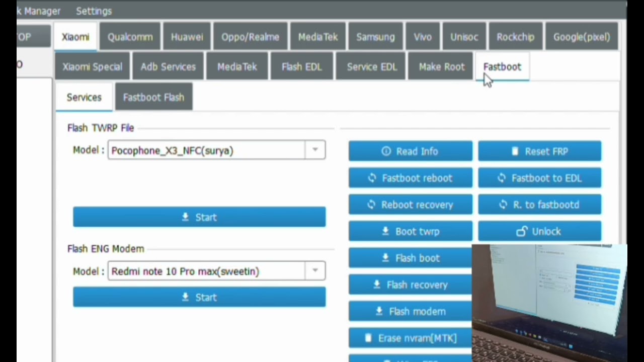Switch to the Make Root sub-tab
The image size is (644, 362).
click(x=442, y=67)
